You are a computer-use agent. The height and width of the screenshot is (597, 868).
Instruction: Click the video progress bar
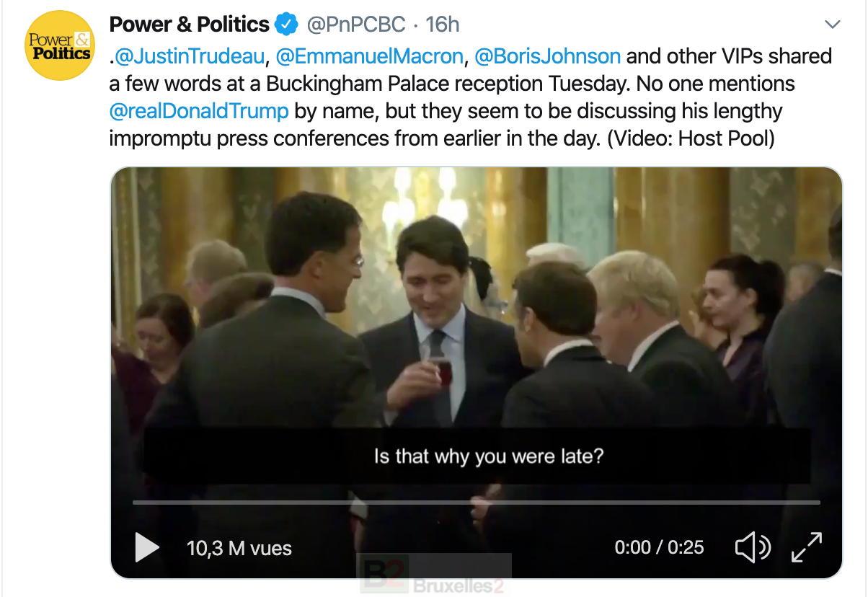476,502
